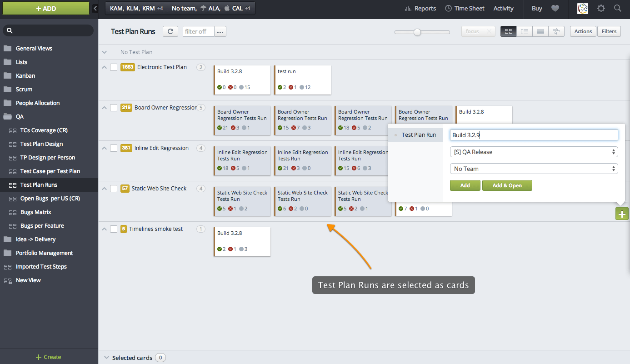Image resolution: width=630 pixels, height=364 pixels.
Task: Click the heart icon next to Buy
Action: tap(555, 8)
